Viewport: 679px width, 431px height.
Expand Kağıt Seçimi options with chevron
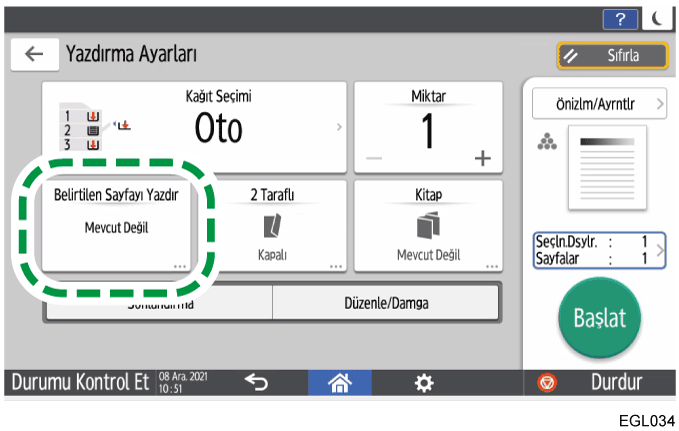tap(338, 128)
